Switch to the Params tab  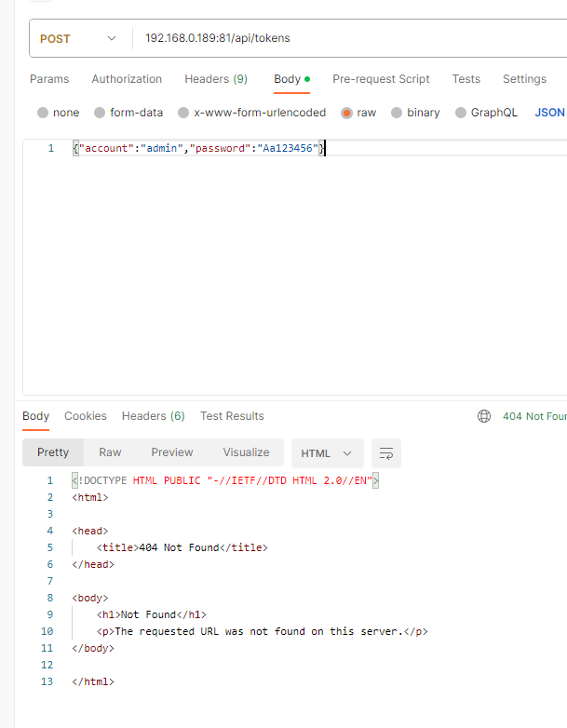[49, 79]
